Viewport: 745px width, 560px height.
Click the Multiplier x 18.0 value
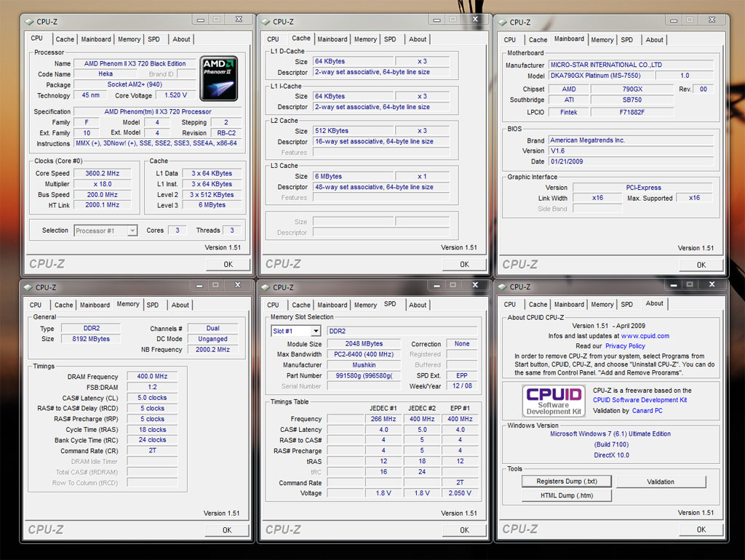102,184
